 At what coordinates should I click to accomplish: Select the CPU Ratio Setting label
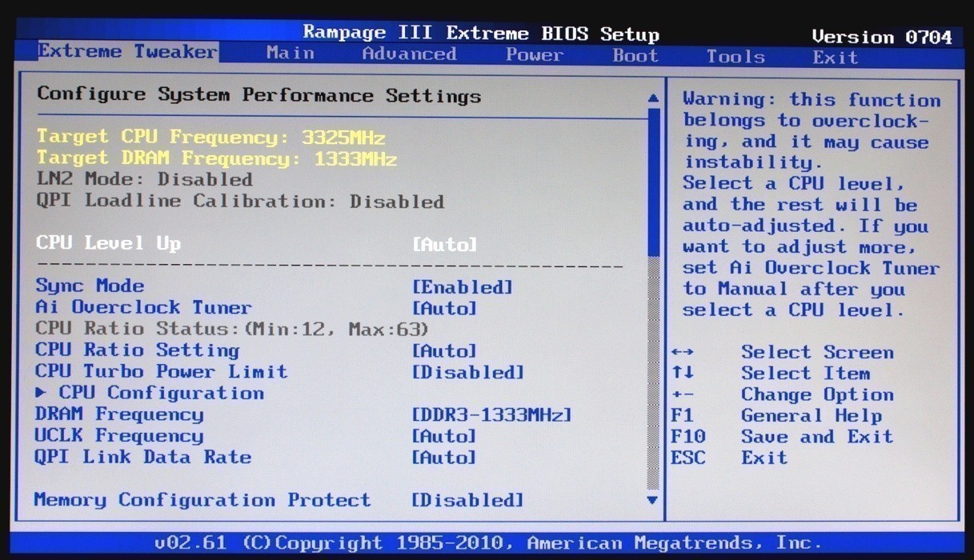click(x=138, y=350)
